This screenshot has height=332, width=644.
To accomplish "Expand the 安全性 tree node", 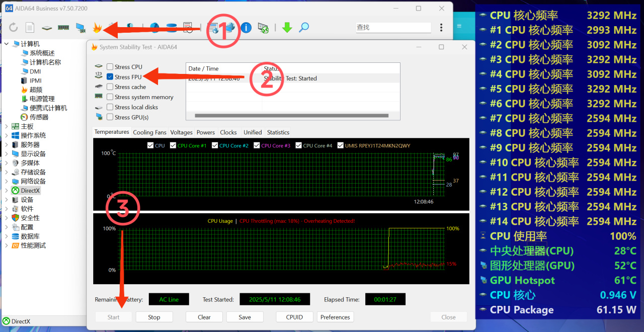I will point(7,218).
